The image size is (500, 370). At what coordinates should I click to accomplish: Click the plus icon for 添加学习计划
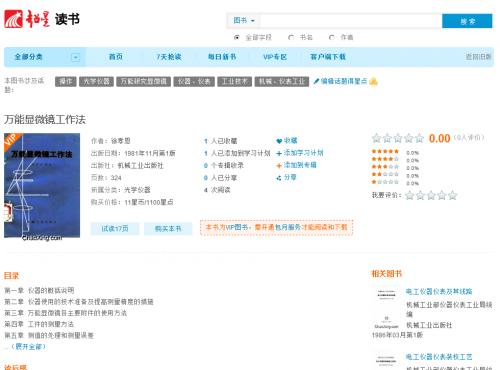click(x=279, y=153)
